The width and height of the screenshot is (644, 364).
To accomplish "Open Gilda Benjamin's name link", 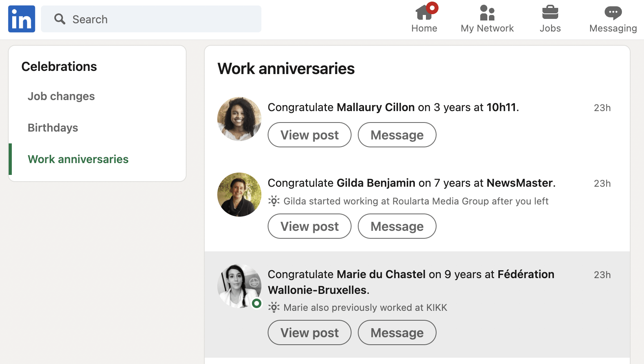I will click(x=376, y=183).
